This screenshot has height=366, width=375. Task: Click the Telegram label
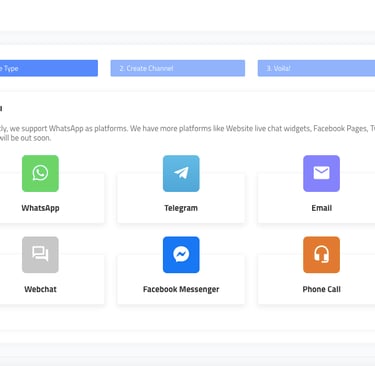[181, 208]
